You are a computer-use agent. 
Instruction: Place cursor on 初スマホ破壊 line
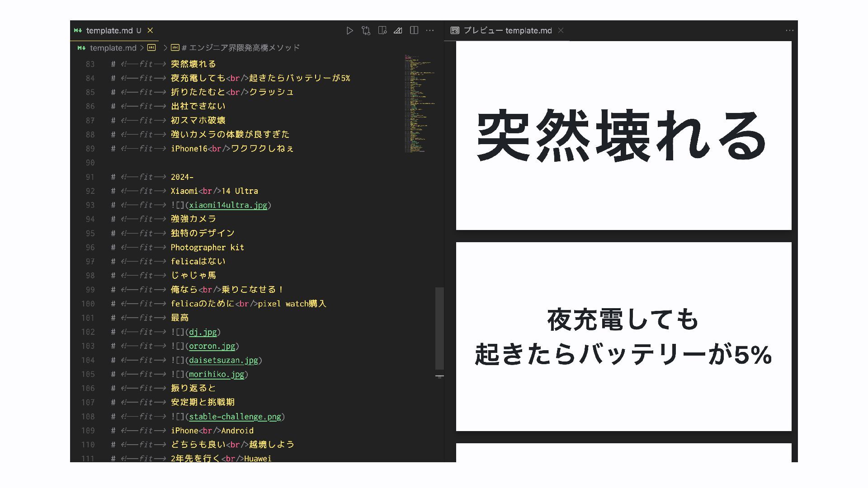198,120
